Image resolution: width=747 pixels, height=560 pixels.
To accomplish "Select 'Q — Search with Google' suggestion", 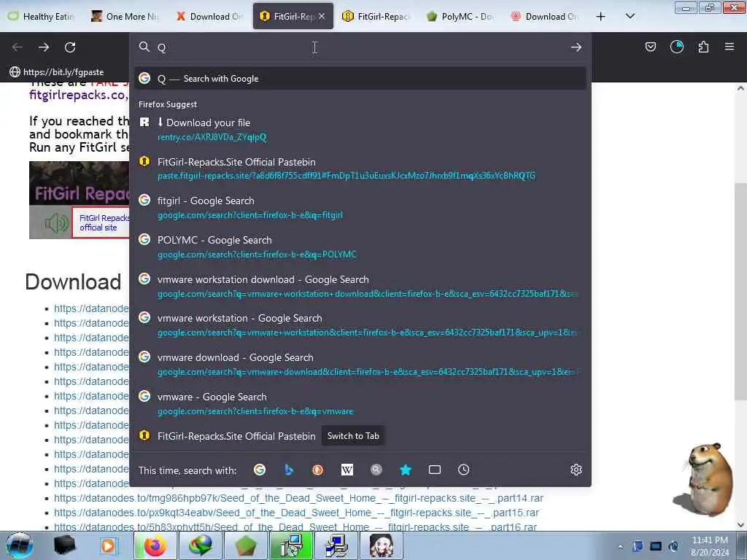I will (360, 79).
